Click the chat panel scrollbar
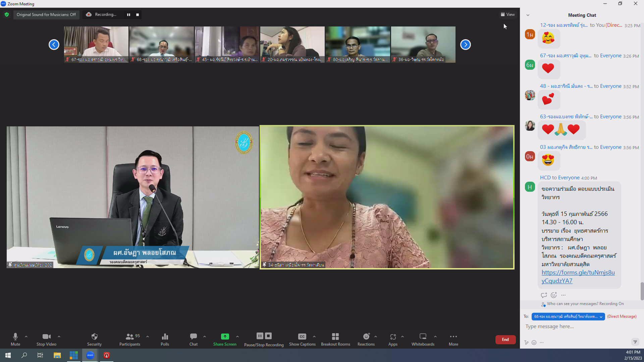Screen dimensions: 644x362 click(x=642, y=291)
